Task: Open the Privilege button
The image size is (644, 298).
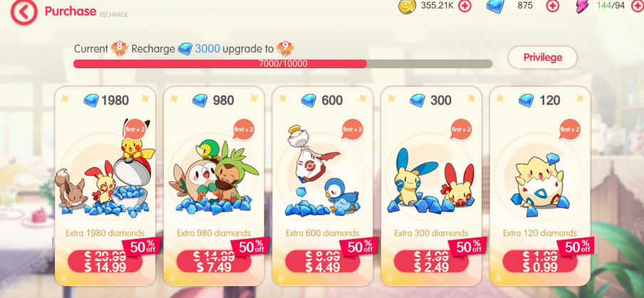Action: [542, 58]
